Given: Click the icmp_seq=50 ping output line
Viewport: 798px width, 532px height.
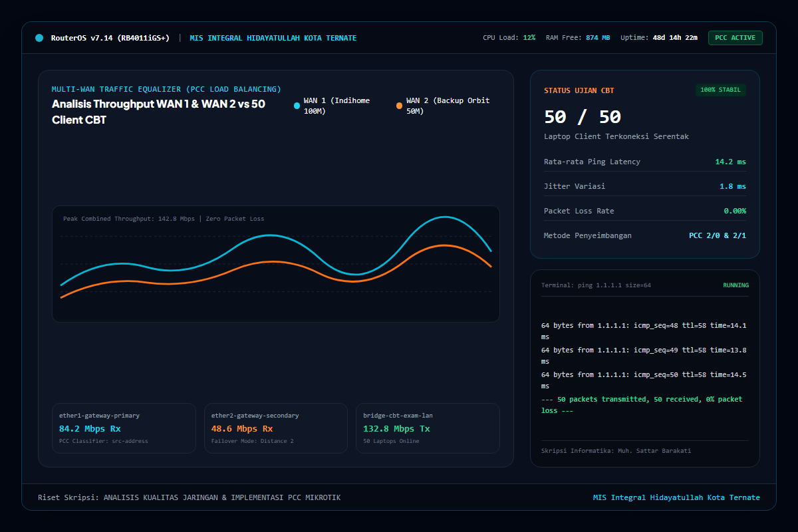Looking at the screenshot, I should coord(644,380).
